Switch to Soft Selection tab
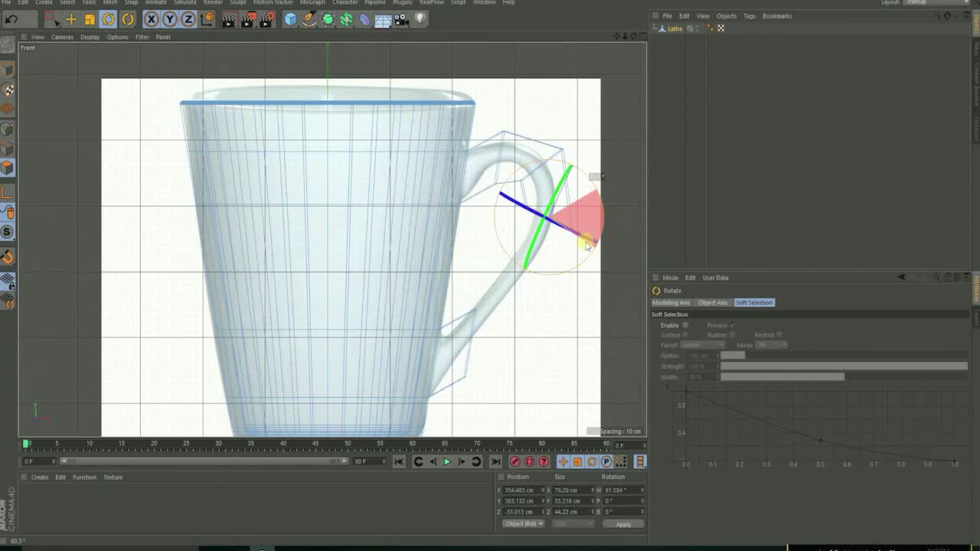Image resolution: width=980 pixels, height=551 pixels. [754, 302]
